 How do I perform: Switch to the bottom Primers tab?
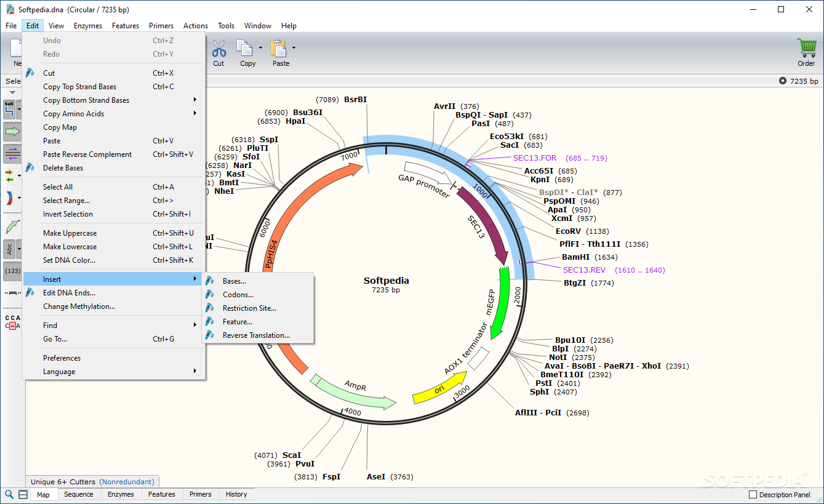point(201,494)
